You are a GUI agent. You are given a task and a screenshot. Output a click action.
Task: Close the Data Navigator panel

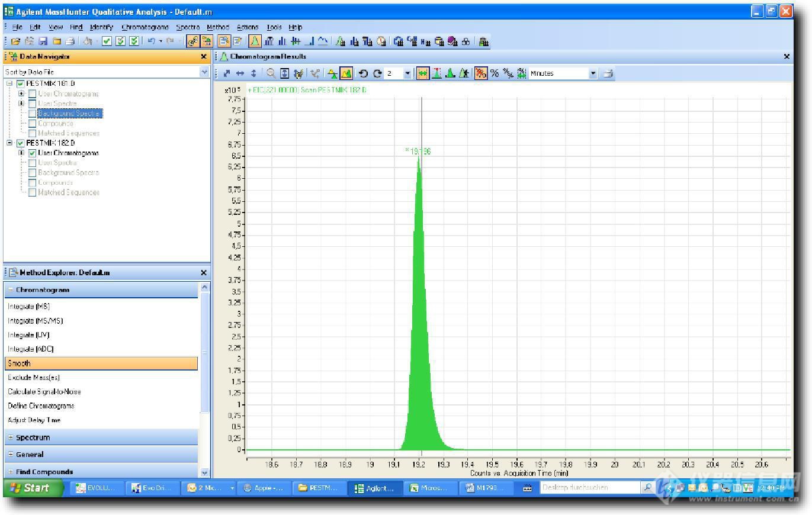pos(204,57)
